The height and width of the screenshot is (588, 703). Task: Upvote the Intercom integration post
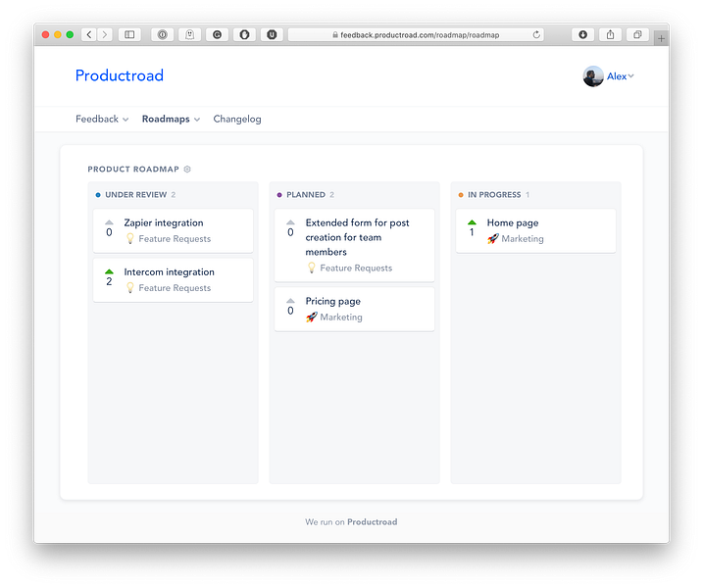coord(109,271)
